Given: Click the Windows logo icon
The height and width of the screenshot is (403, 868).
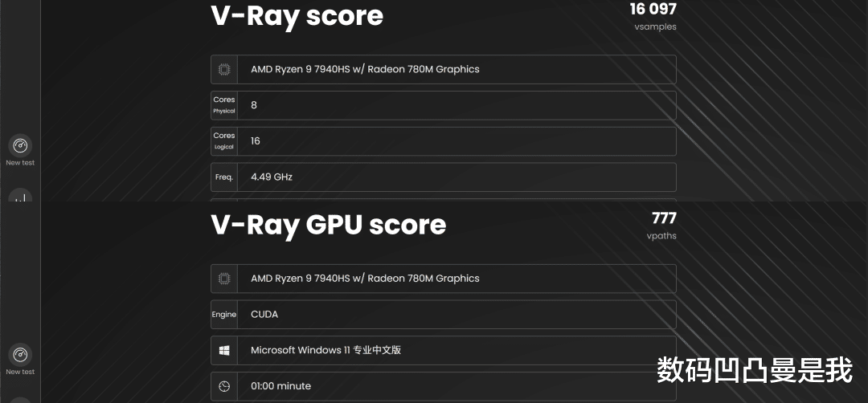Looking at the screenshot, I should coord(224,351).
